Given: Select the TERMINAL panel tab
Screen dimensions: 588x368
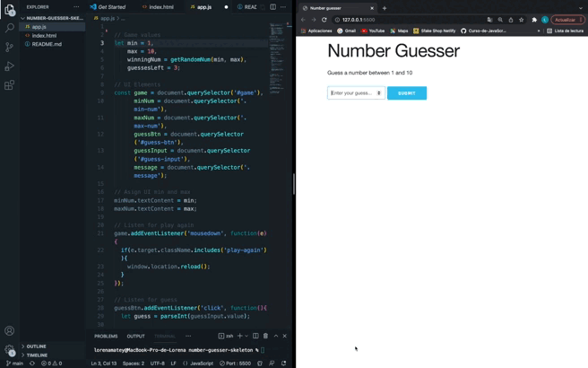Looking at the screenshot, I should pyautogui.click(x=165, y=336).
